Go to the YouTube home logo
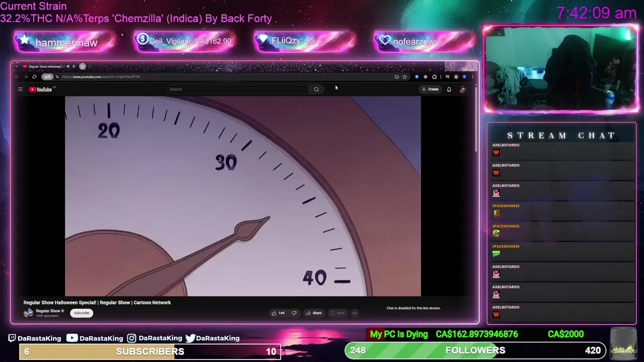The width and height of the screenshot is (644, 362). (x=41, y=89)
